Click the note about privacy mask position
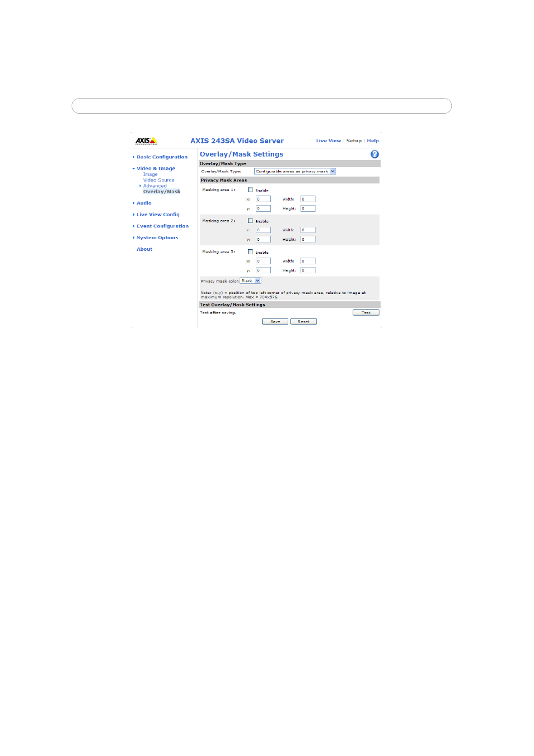 tap(283, 295)
